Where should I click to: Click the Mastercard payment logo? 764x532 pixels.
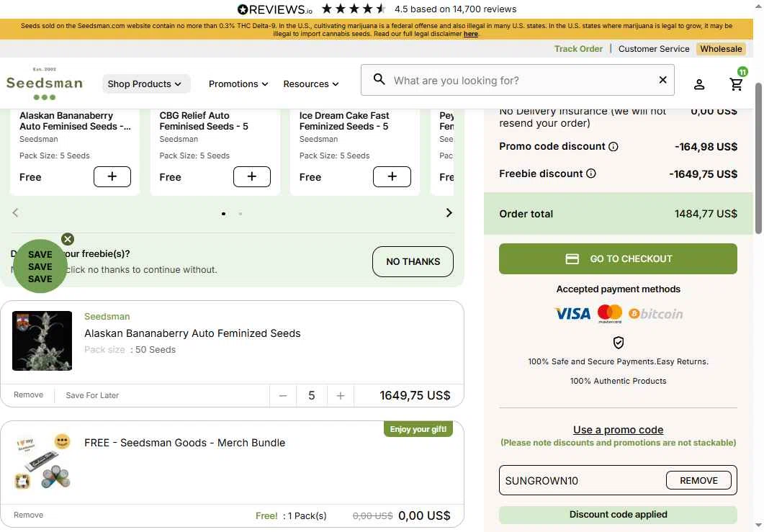coord(609,314)
